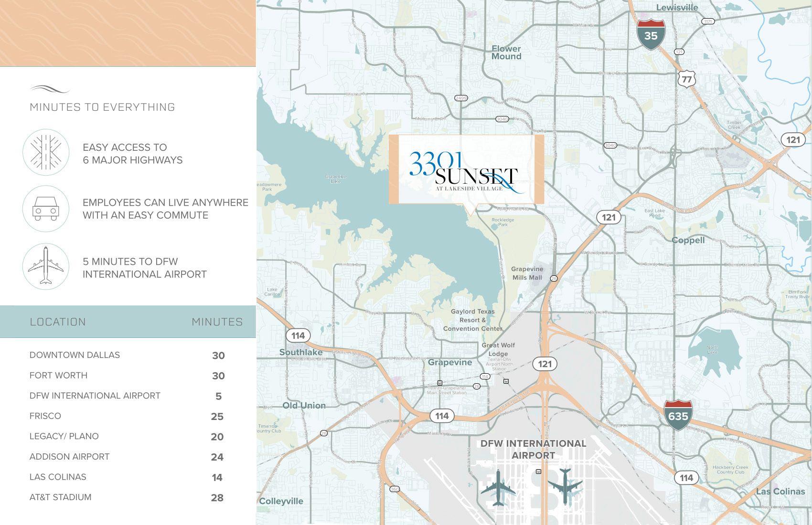This screenshot has width=812, height=525.
Task: Click the right airplane icon at DFW Airport
Action: [566, 486]
